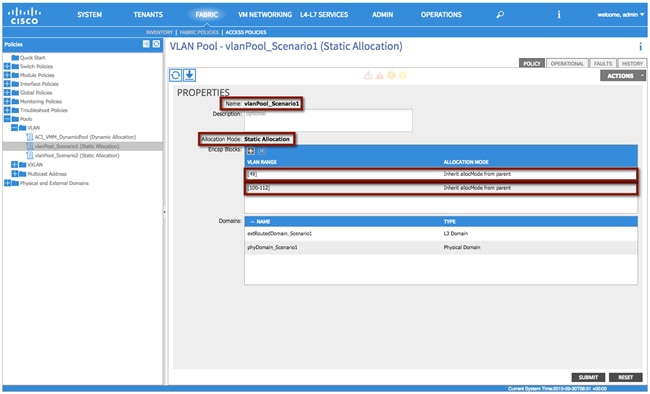The image size is (650, 394).
Task: Switch to ACCESS POLICIES submenu
Action: point(246,32)
